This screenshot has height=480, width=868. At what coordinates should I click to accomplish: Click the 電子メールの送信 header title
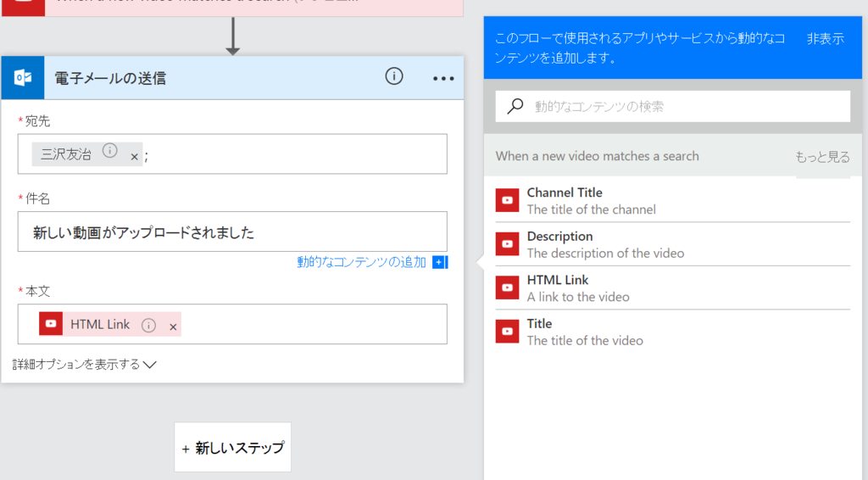click(x=110, y=78)
